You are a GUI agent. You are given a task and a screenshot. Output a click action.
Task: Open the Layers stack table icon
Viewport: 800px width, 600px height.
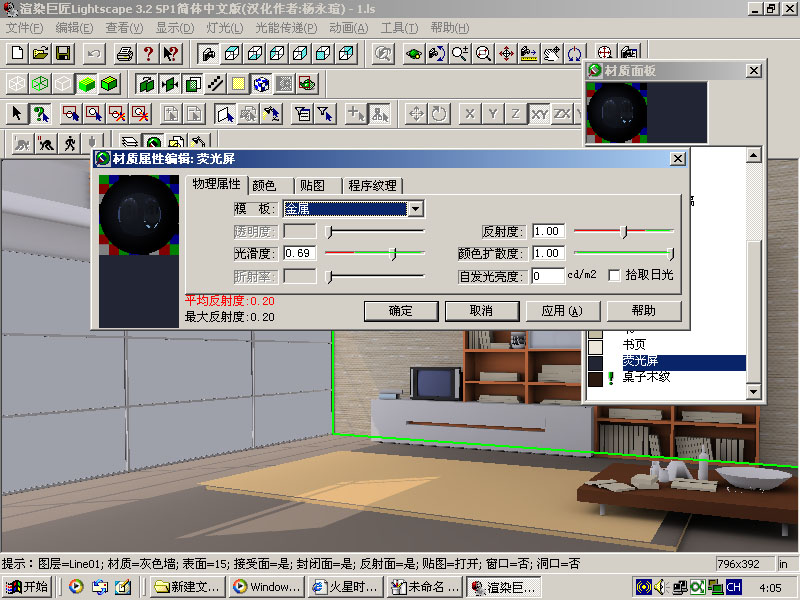point(130,143)
